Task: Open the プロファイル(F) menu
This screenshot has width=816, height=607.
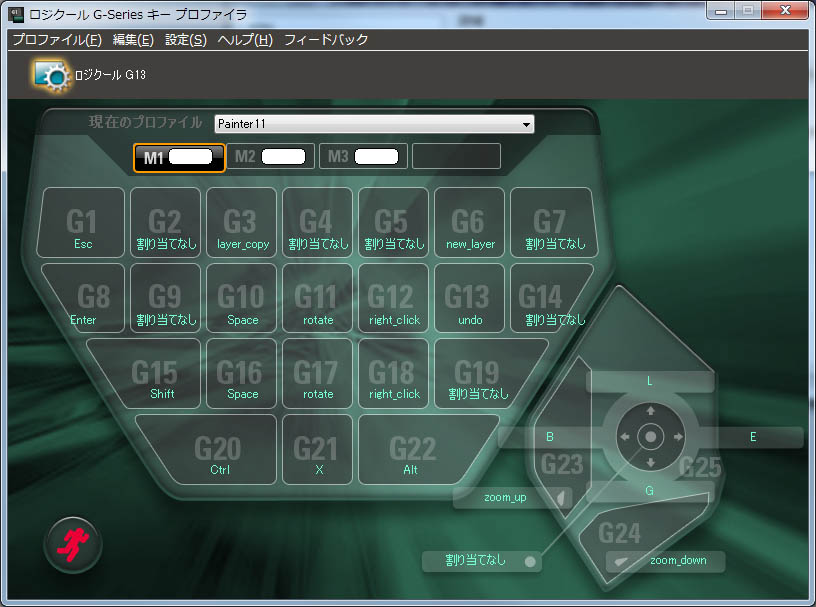Action: click(x=57, y=40)
